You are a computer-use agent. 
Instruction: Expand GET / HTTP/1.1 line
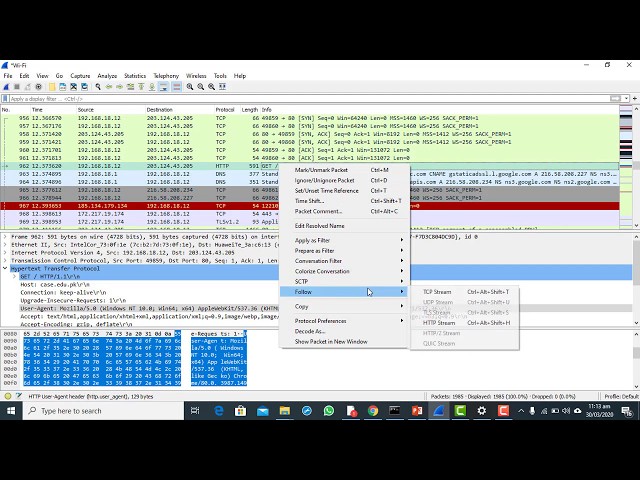tap(15, 276)
